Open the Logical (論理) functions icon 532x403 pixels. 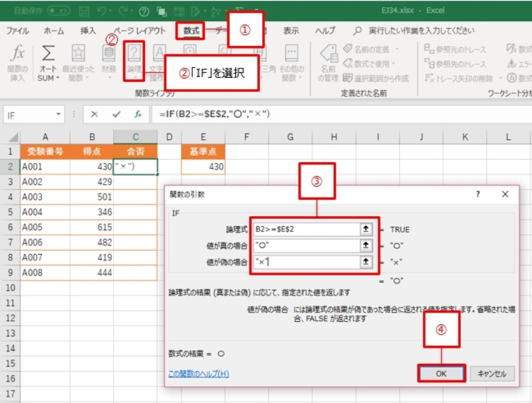pyautogui.click(x=134, y=55)
